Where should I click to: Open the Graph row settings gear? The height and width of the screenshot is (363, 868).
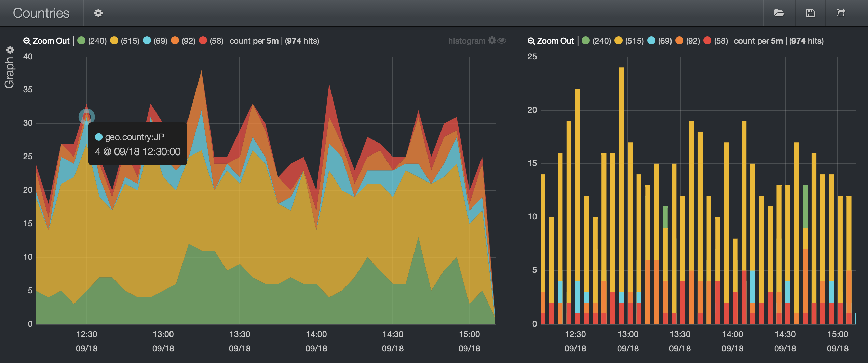[x=10, y=50]
